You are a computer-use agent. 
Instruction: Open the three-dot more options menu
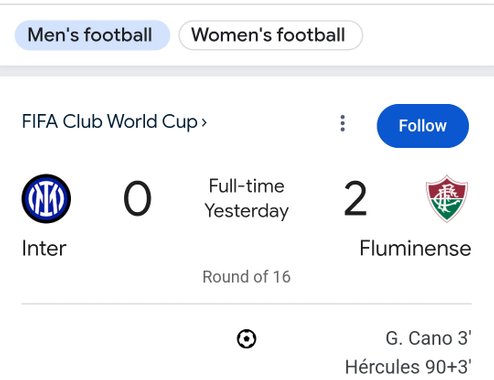(x=342, y=123)
